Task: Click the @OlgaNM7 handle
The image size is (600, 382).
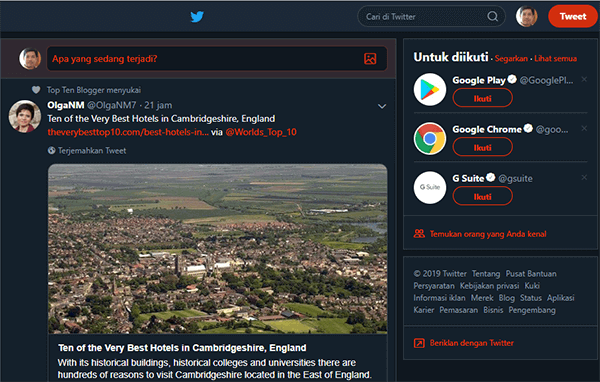Action: (x=111, y=105)
